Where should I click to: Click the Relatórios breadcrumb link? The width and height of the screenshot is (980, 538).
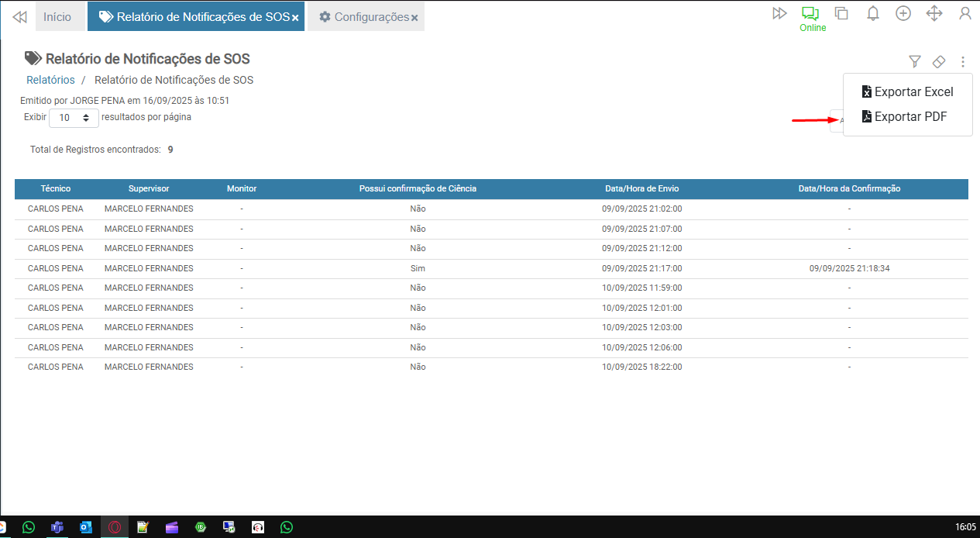point(50,80)
